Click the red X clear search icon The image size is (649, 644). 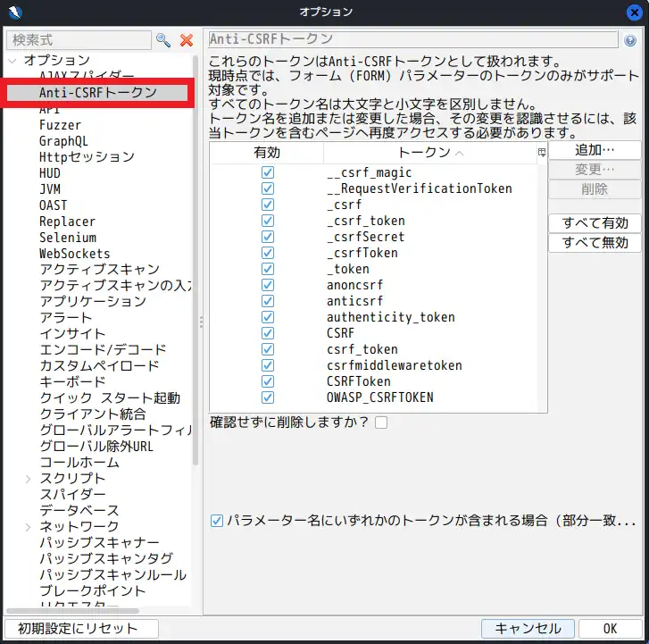pyautogui.click(x=187, y=40)
